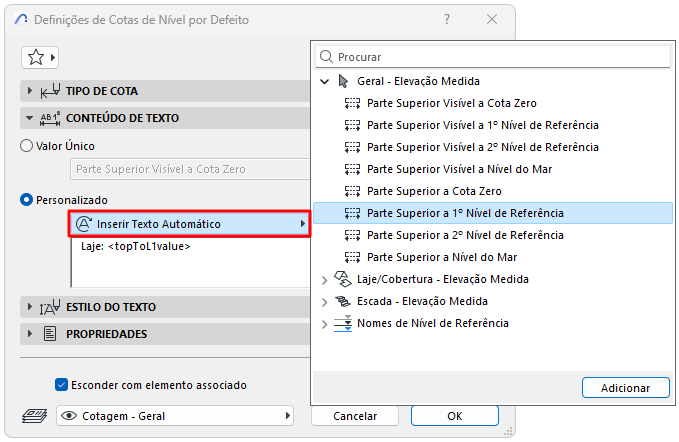Toggle Esconder com elemento associado checkbox
The width and height of the screenshot is (679, 442).
[x=61, y=385]
